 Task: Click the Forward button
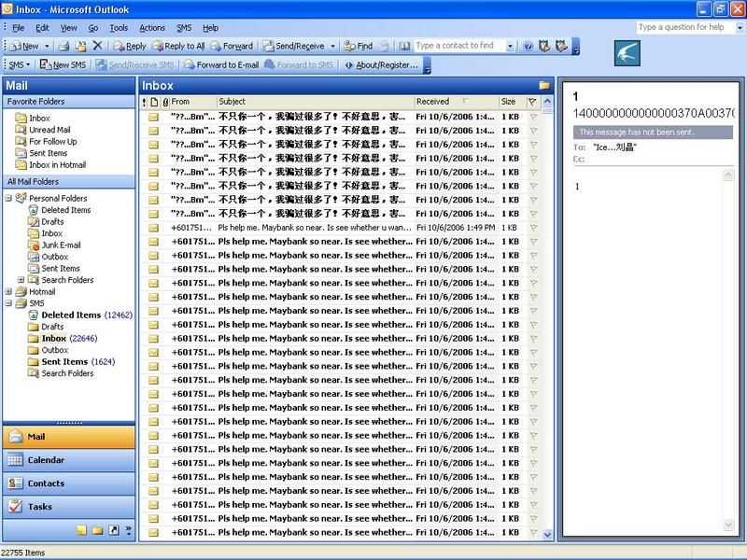(232, 46)
